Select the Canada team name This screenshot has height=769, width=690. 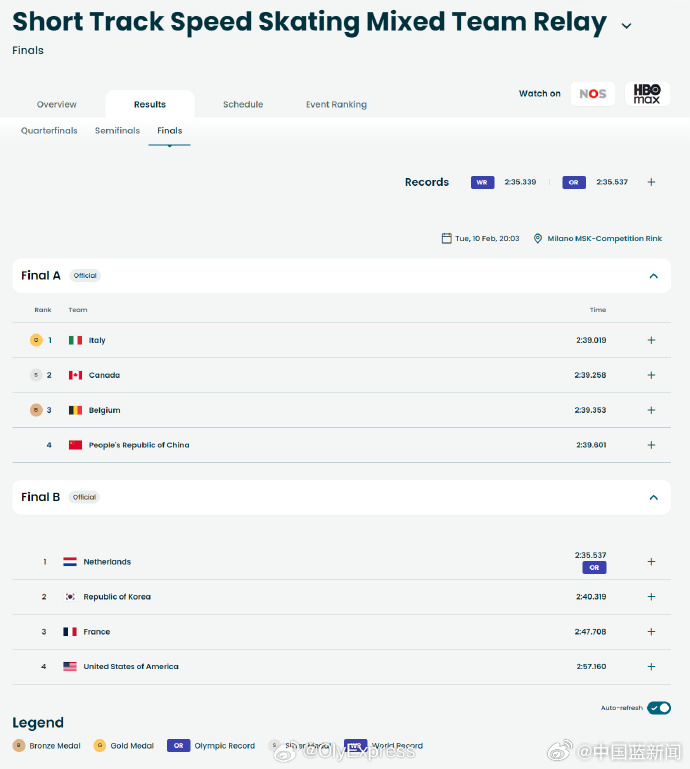click(x=104, y=375)
